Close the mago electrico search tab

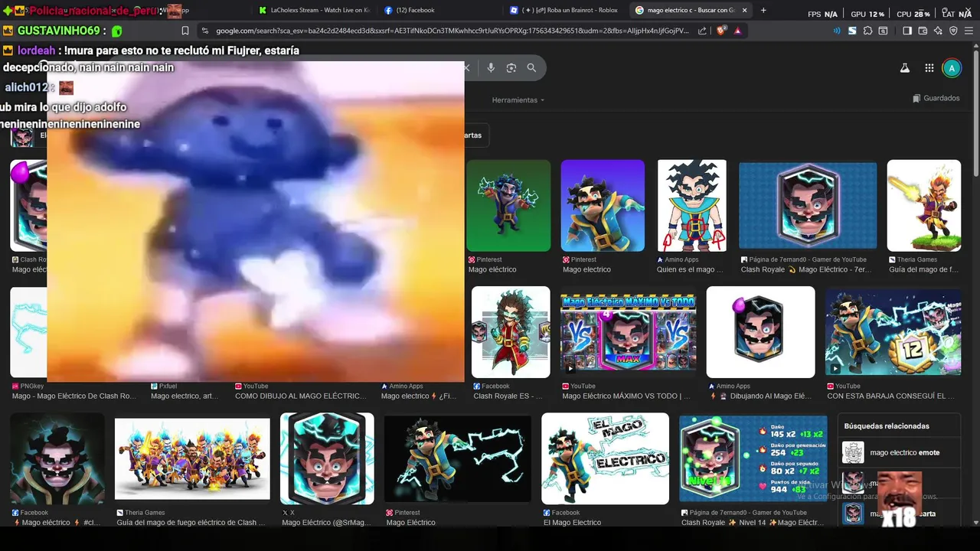tap(744, 10)
